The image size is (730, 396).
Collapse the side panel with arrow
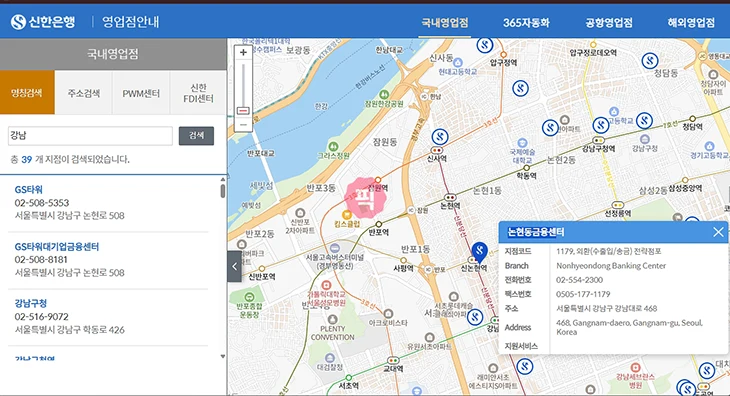235,266
